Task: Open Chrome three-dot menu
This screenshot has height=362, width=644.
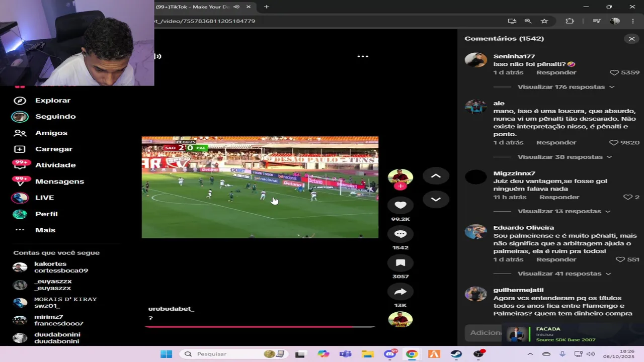Action: [633, 21]
